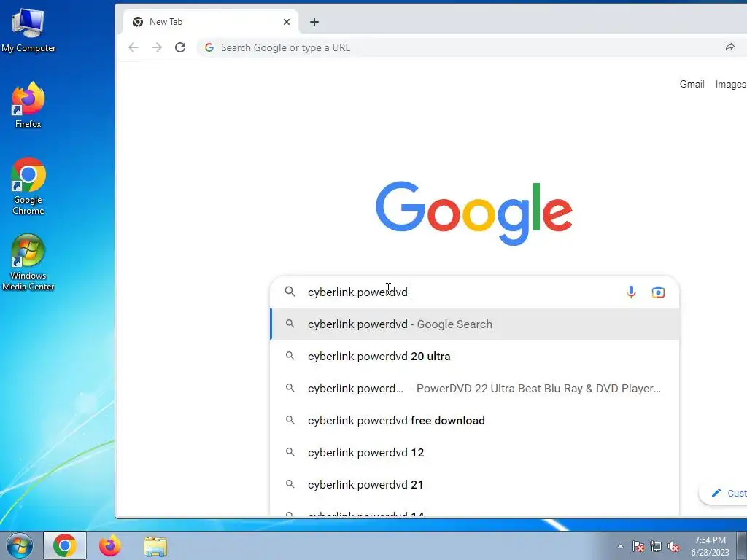Click magnifier beside '20 ultra' suggestion

pos(290,356)
